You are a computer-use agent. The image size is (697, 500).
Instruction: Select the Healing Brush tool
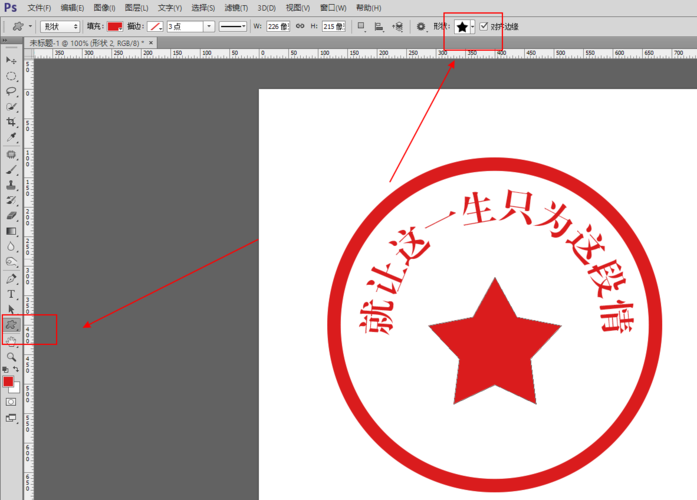[11, 155]
